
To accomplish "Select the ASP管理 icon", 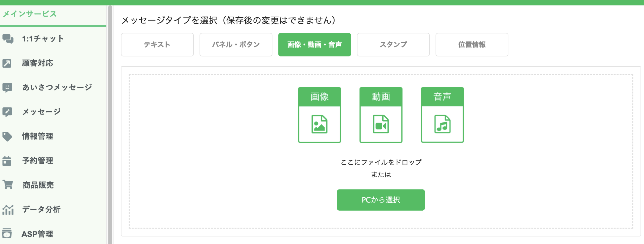I will pos(7,234).
